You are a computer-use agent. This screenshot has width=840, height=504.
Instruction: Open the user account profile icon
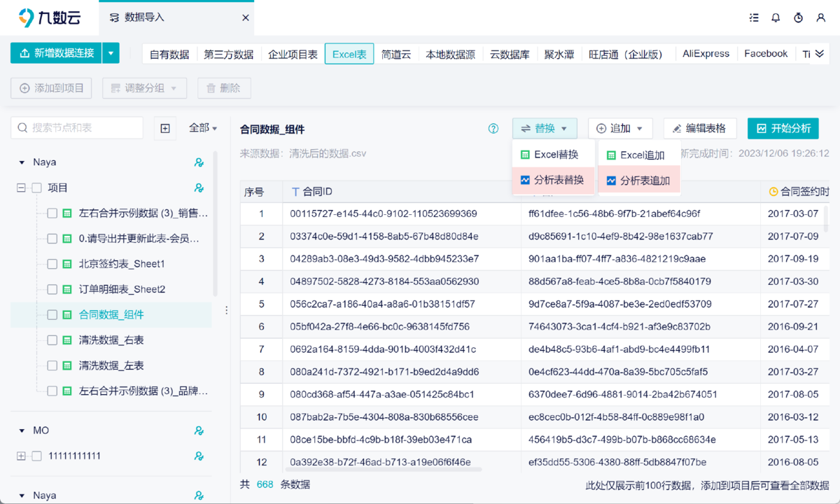coord(821,17)
